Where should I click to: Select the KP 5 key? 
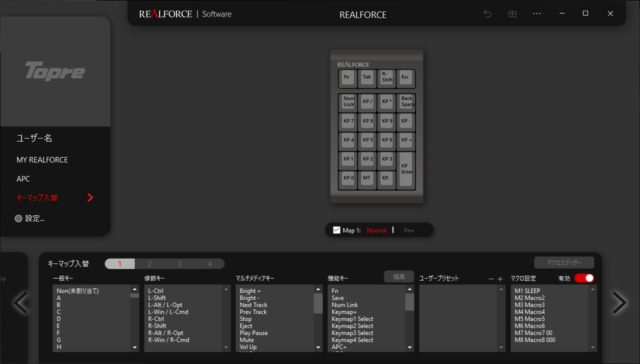pyautogui.click(x=367, y=141)
